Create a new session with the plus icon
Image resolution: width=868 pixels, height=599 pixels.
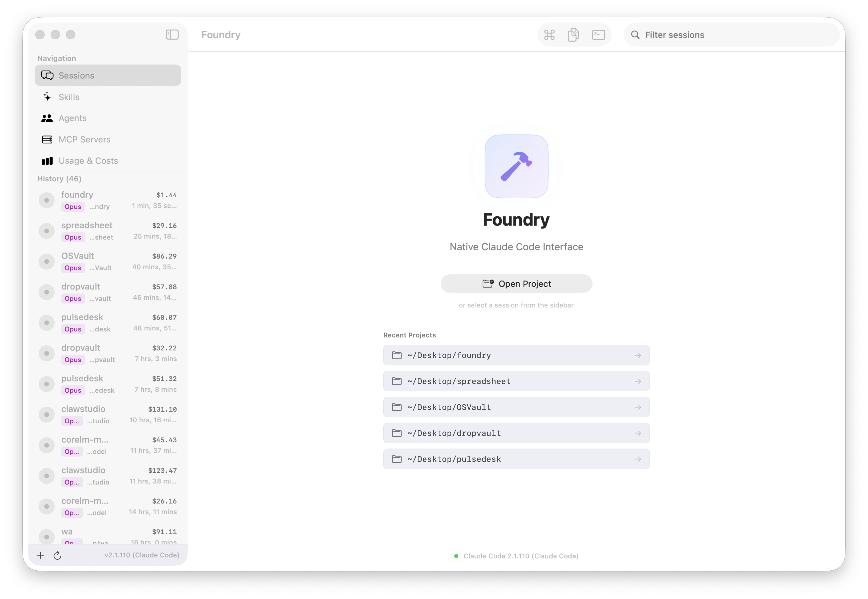point(40,555)
